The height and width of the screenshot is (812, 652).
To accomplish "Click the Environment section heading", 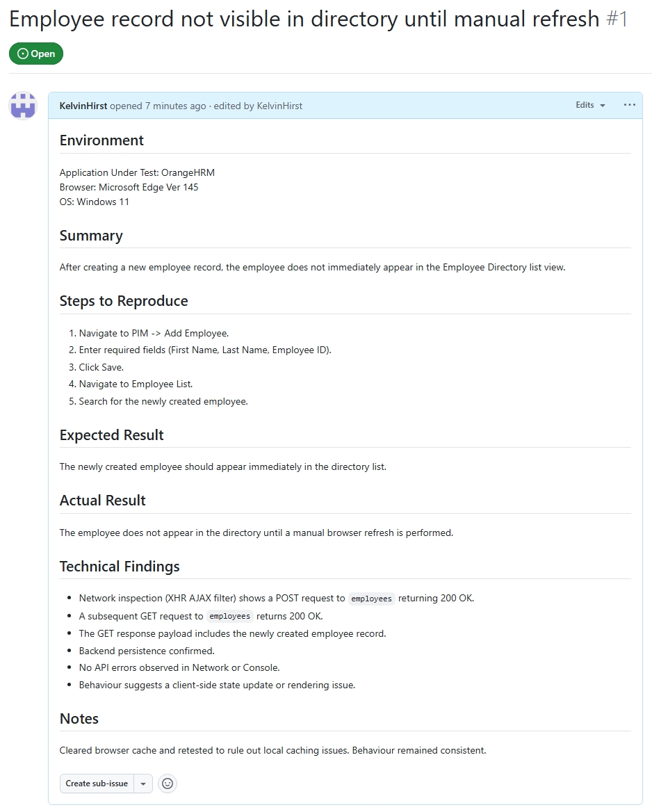I will pyautogui.click(x=101, y=140).
